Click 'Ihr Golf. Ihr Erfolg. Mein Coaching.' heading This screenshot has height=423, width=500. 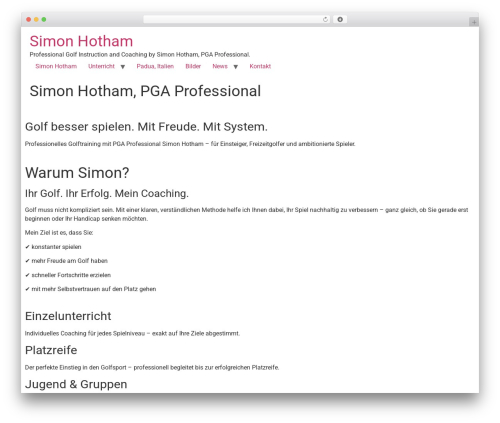[107, 193]
